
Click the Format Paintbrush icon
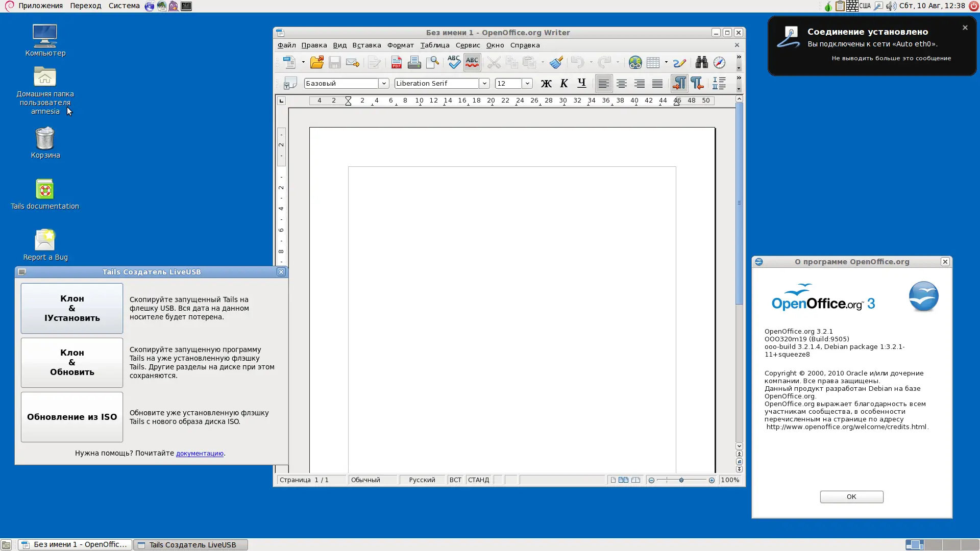pyautogui.click(x=556, y=62)
